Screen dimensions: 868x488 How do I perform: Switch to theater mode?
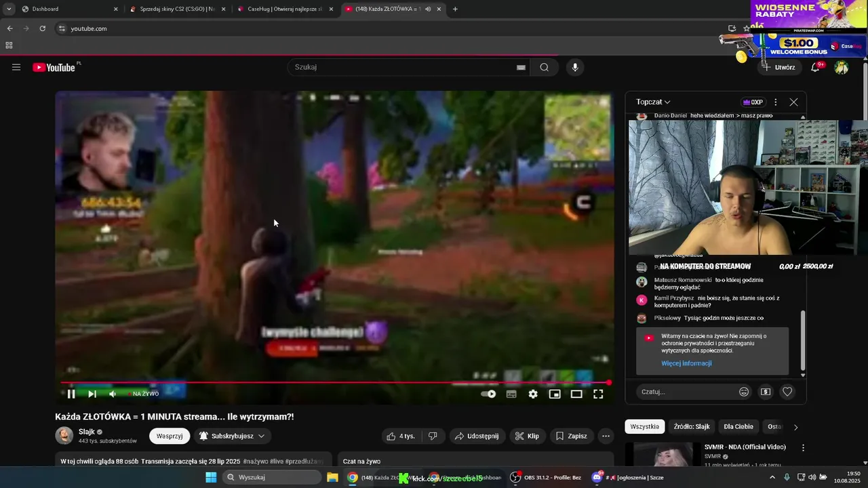pyautogui.click(x=576, y=394)
